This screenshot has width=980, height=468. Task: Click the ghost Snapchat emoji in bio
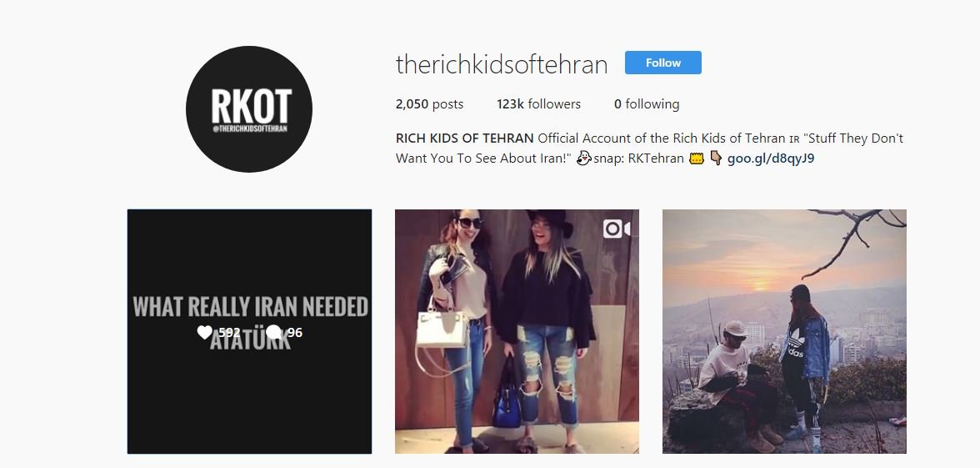(583, 159)
